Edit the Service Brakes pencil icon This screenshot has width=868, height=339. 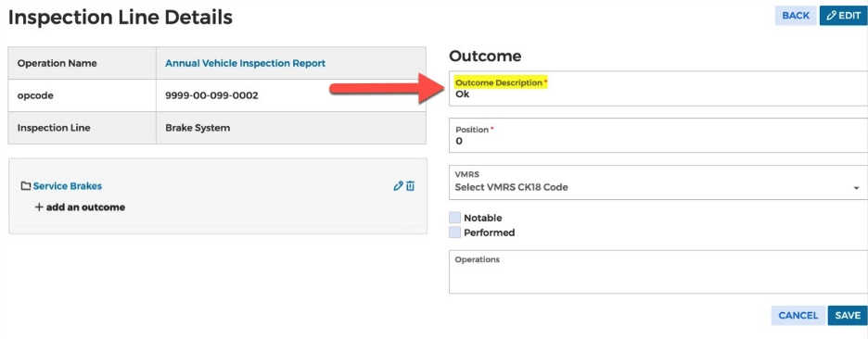point(398,186)
